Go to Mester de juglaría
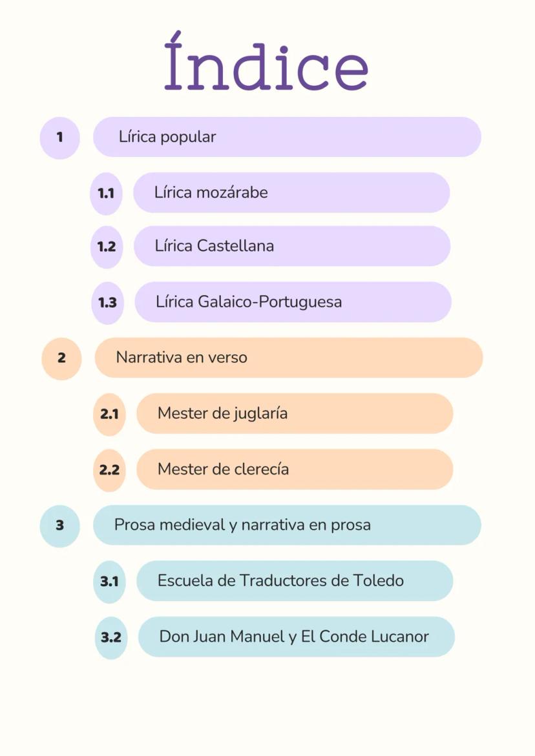The width and height of the screenshot is (535, 756). pyautogui.click(x=295, y=413)
